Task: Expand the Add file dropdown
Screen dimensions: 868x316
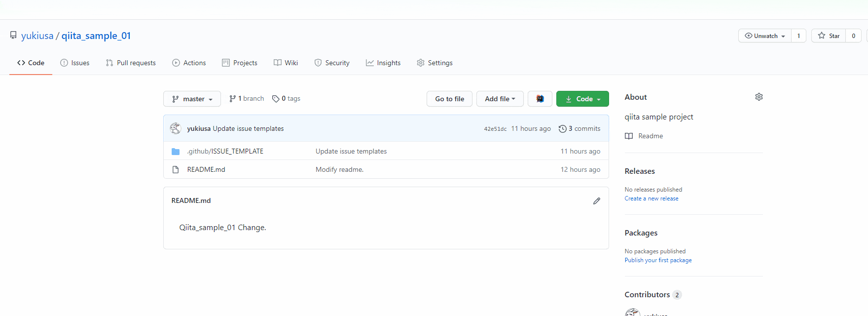Action: pyautogui.click(x=500, y=99)
